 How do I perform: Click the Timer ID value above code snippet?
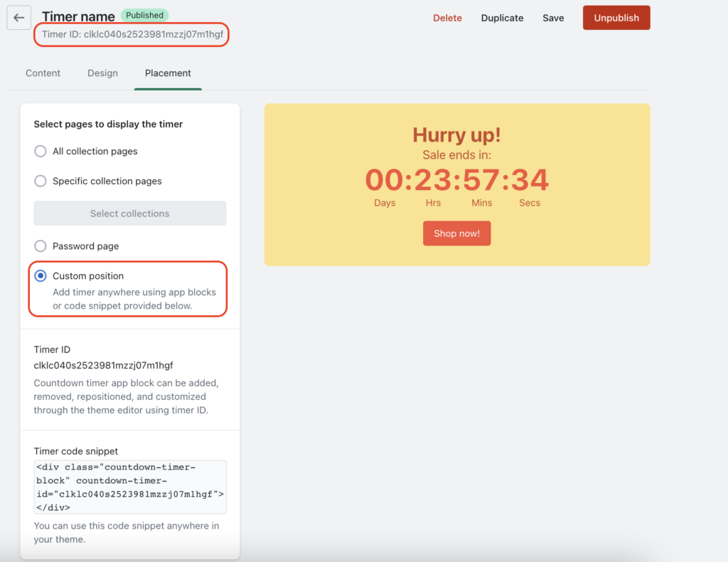coord(104,366)
